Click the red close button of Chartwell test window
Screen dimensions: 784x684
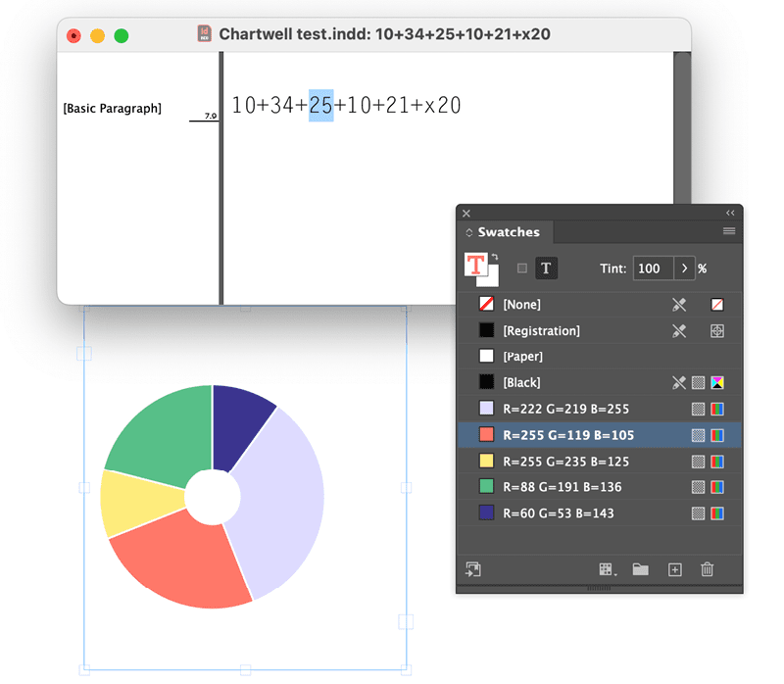pos(73,36)
